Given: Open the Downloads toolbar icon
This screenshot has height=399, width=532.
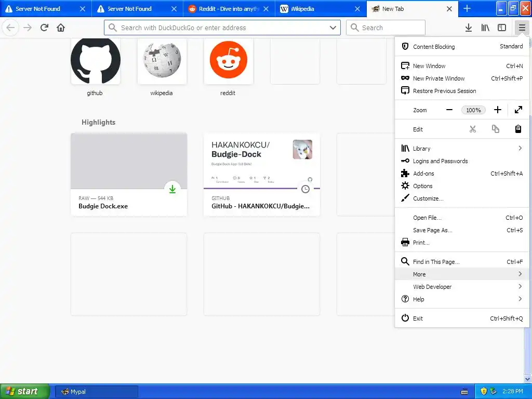Looking at the screenshot, I should [x=468, y=28].
